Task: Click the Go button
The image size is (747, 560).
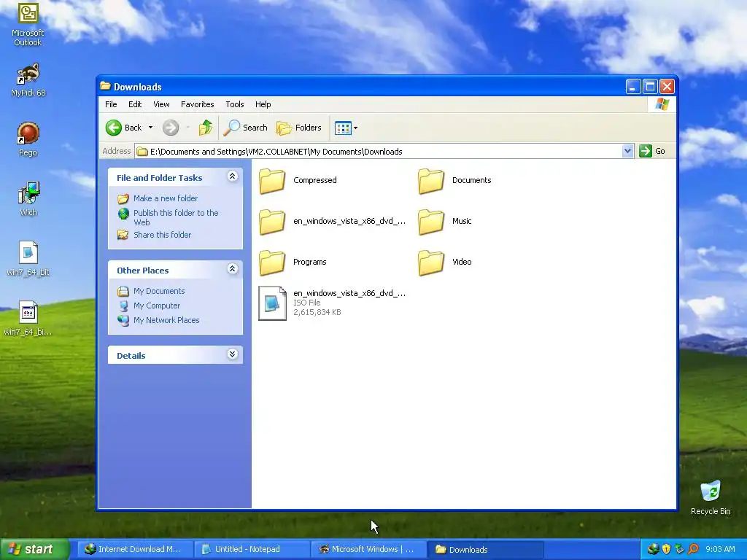Action: pos(652,151)
